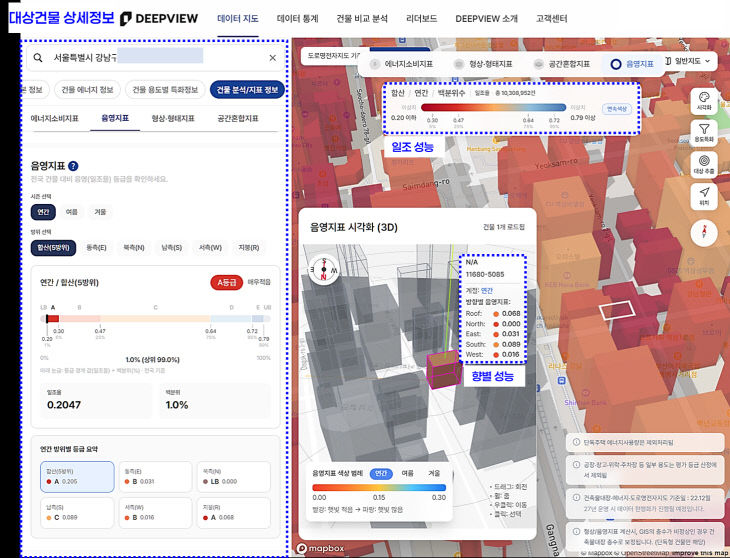The height and width of the screenshot is (558, 730).
Task: Switch to 에너지소비지표 sub-tab in panel
Action: (54, 118)
